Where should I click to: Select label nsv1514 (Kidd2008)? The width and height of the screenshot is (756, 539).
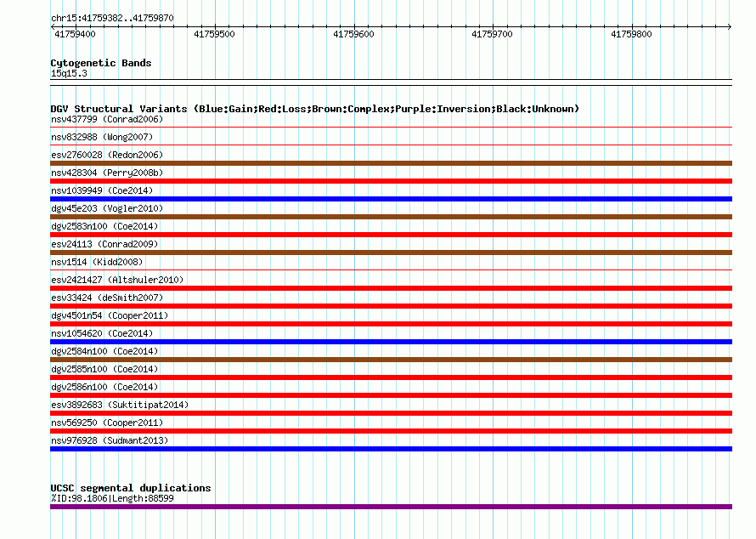point(97,262)
